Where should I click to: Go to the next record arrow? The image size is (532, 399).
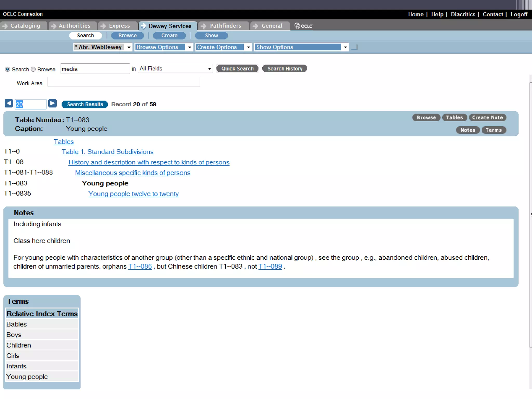(x=52, y=104)
